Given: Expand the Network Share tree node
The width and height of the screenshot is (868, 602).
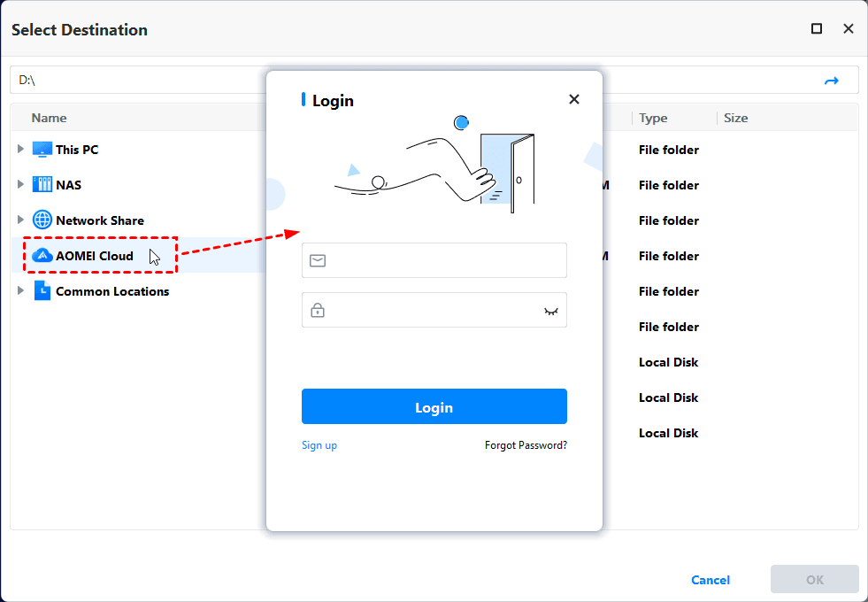Looking at the screenshot, I should 20,220.
